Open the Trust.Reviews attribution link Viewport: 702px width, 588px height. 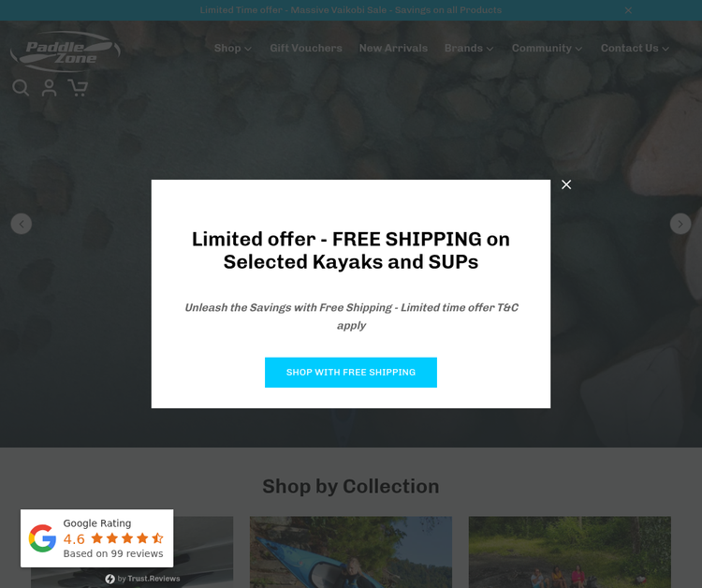(143, 579)
